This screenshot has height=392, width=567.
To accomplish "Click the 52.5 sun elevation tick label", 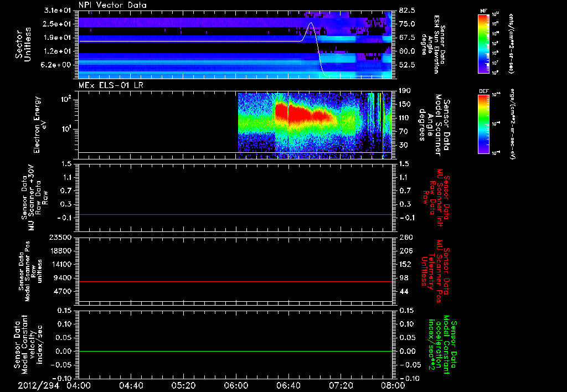I will coord(407,65).
